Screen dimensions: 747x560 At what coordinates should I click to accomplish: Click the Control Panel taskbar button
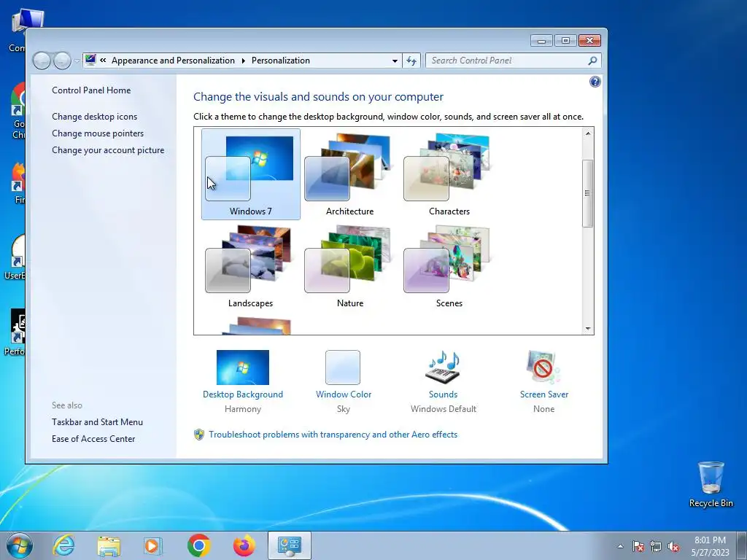(289, 545)
